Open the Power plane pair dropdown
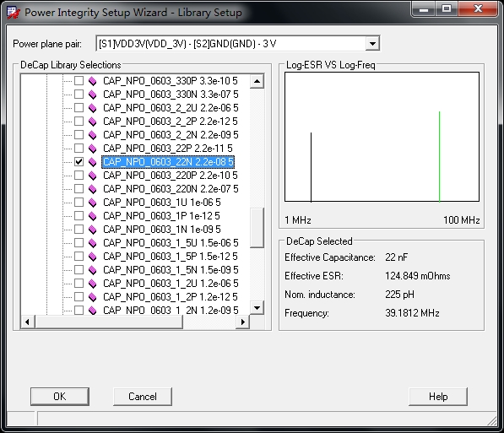Image resolution: width=504 pixels, height=433 pixels. (x=372, y=43)
